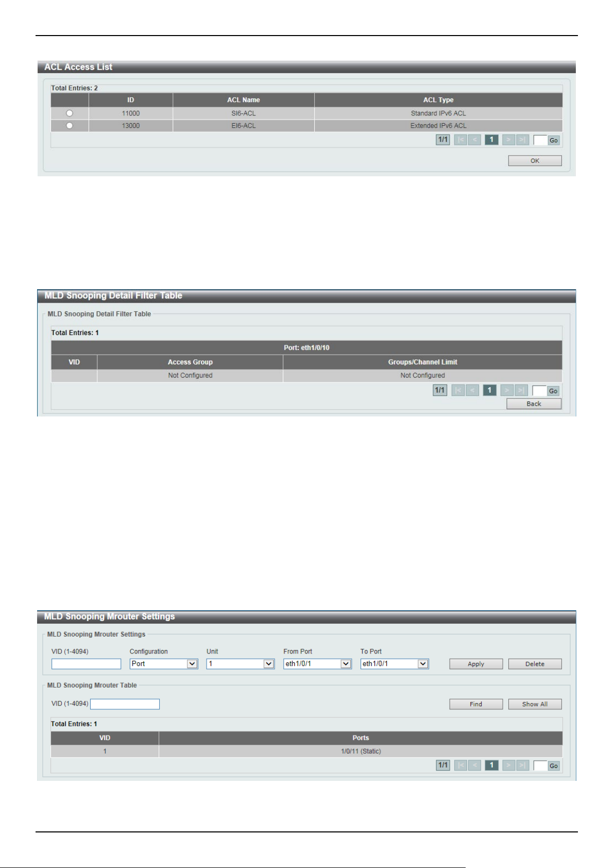The height and width of the screenshot is (868, 614).
Task: Click Go button in ACL Access List
Action: tap(554, 140)
